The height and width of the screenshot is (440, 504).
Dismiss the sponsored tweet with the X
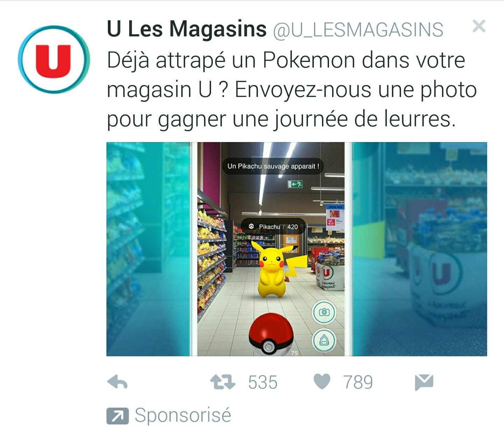(x=479, y=26)
